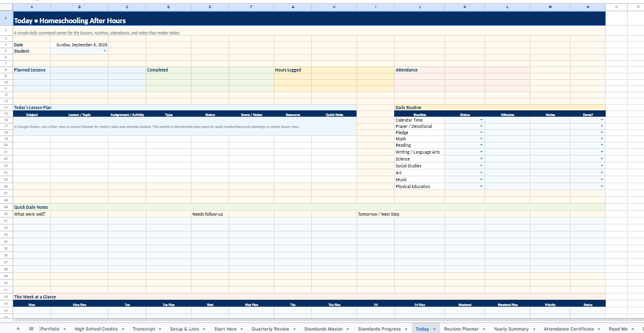Switch to the Read Me tab
Image resolution: width=644 pixels, height=333 pixels.
(x=618, y=329)
